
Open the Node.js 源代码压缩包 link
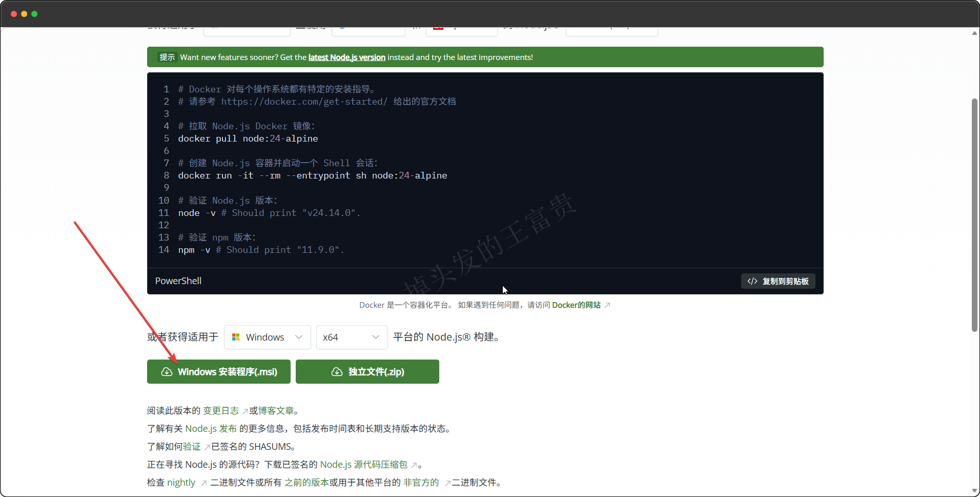pos(364,465)
